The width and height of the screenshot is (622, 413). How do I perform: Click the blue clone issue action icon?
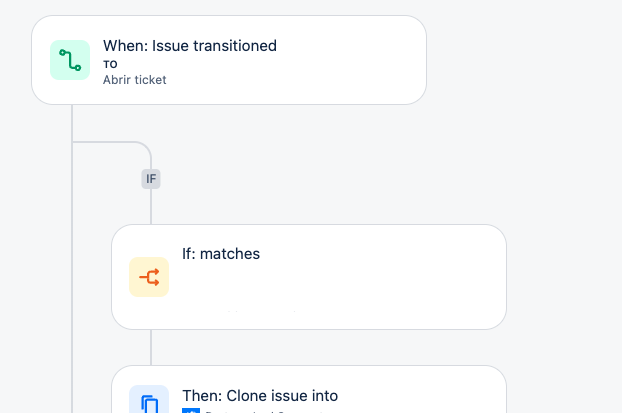coord(149,399)
